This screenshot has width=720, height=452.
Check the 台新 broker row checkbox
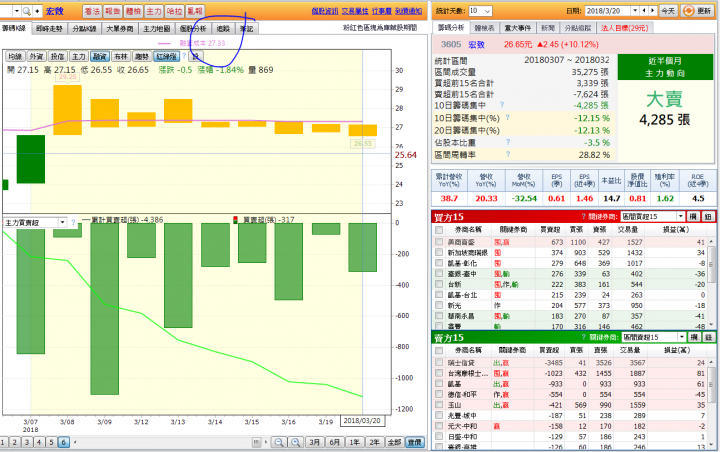click(x=439, y=284)
